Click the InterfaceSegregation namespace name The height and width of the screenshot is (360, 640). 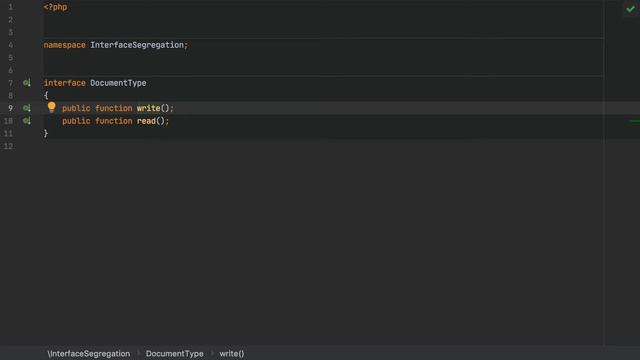coord(137,45)
